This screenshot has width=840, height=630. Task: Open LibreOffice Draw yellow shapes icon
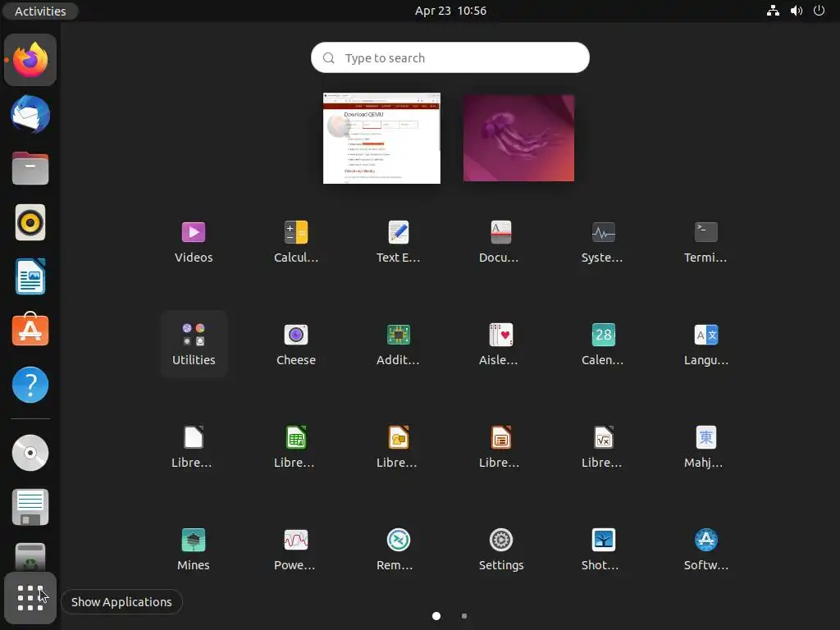pyautogui.click(x=398, y=447)
